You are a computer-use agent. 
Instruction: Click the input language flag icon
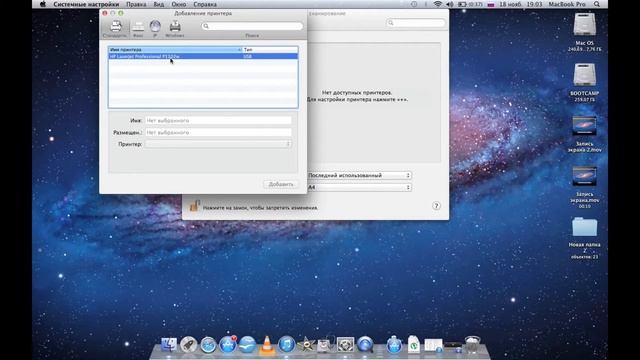click(x=491, y=4)
